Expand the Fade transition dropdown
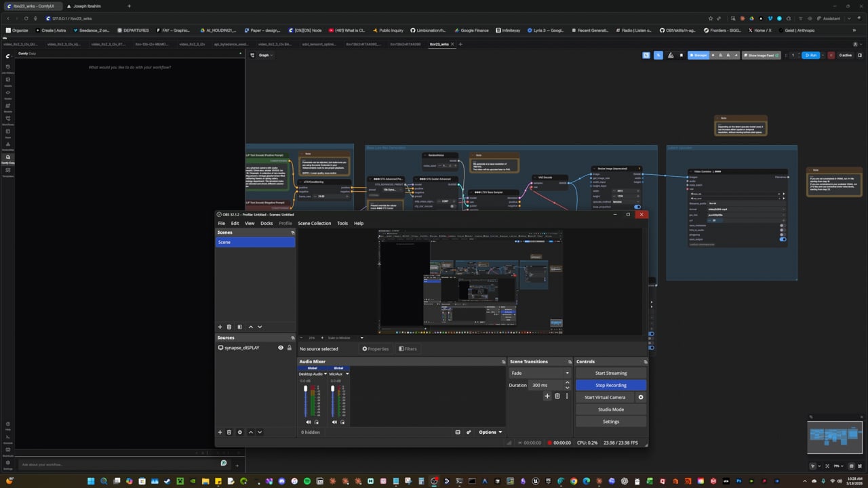The image size is (868, 488). click(x=540, y=373)
